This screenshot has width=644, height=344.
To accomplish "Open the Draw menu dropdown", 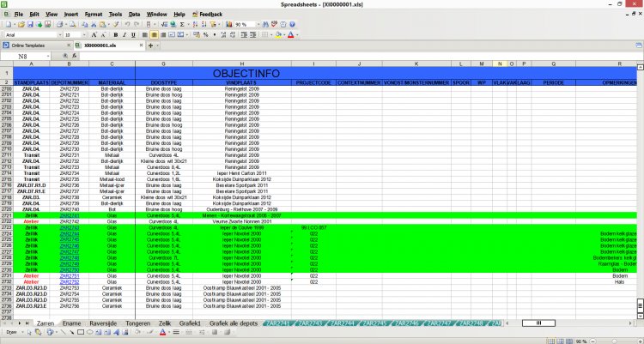I will pyautogui.click(x=13, y=332).
